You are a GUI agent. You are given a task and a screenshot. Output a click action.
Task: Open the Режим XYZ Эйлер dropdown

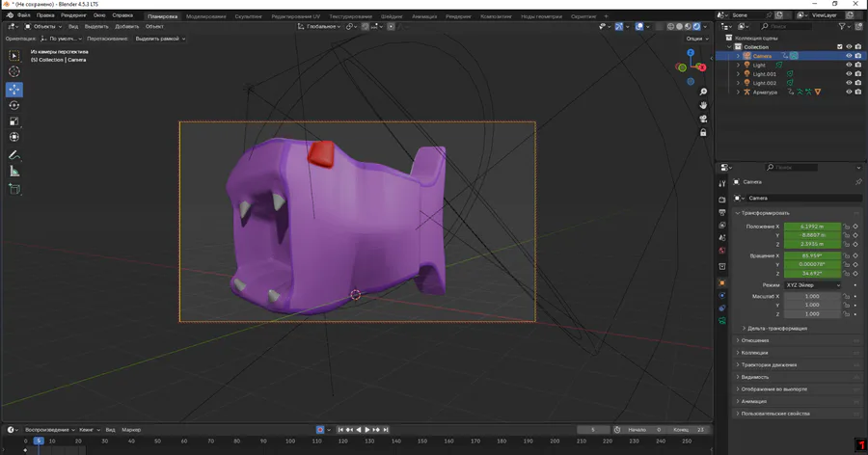click(x=813, y=285)
